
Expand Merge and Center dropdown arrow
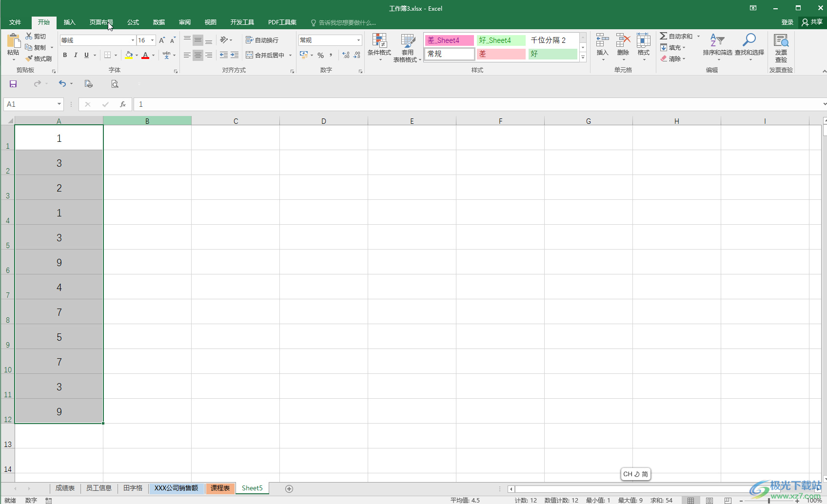click(x=290, y=55)
